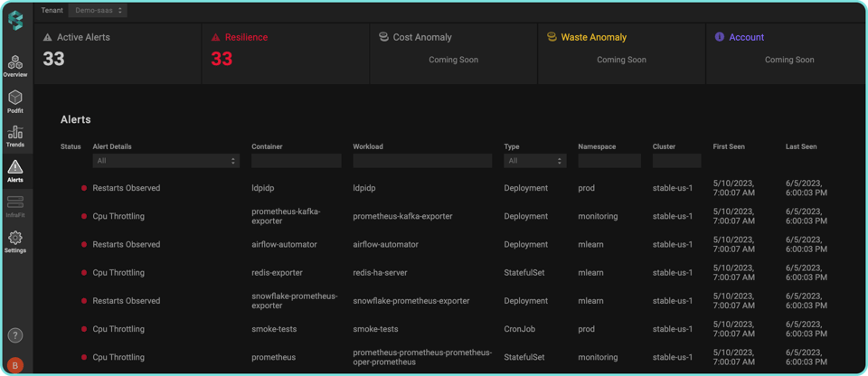Image resolution: width=868 pixels, height=376 pixels.
Task: Click the redis-ha-server workload
Action: [x=382, y=273]
